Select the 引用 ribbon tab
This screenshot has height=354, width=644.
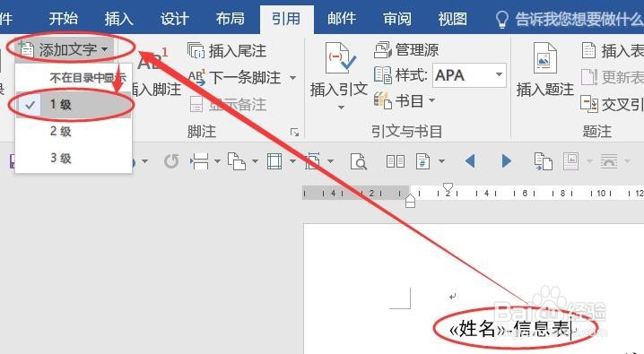coord(286,19)
